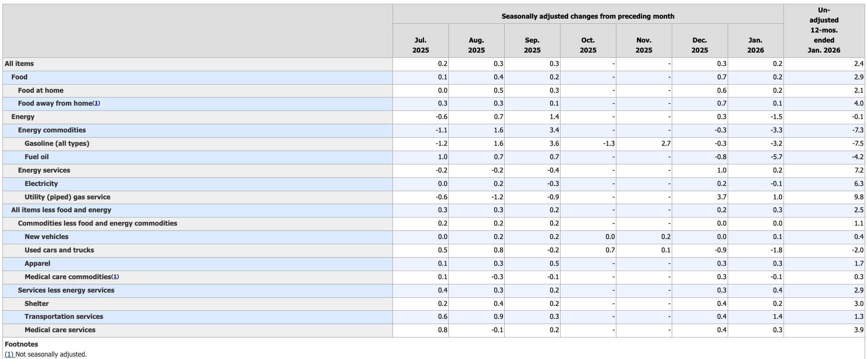
Task: Select the Oct. 2025 column header
Action: coord(588,45)
